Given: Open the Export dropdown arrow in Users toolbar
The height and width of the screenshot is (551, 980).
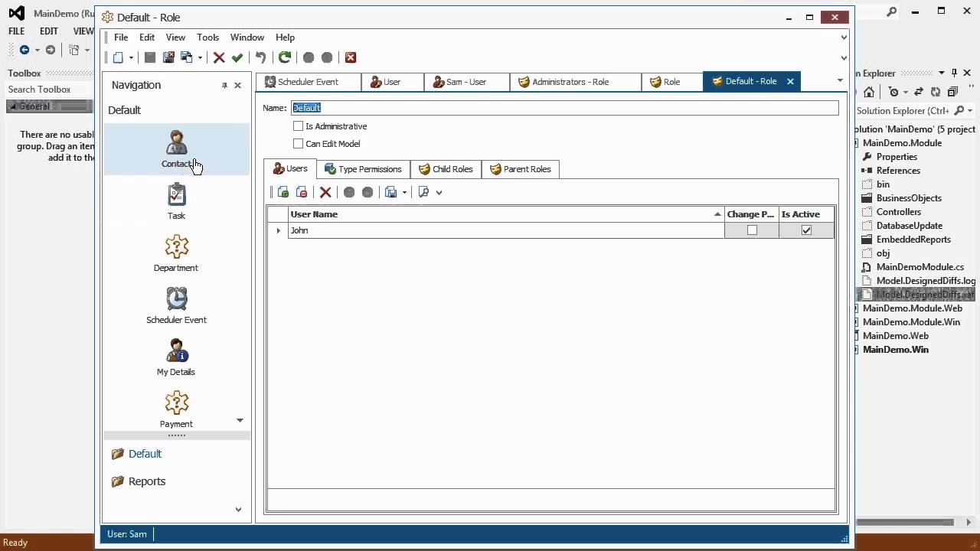Looking at the screenshot, I should pyautogui.click(x=404, y=193).
